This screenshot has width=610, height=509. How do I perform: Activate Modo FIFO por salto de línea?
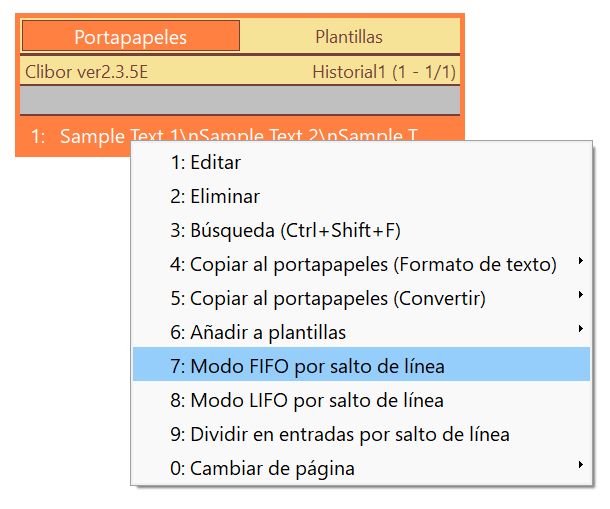point(361,364)
